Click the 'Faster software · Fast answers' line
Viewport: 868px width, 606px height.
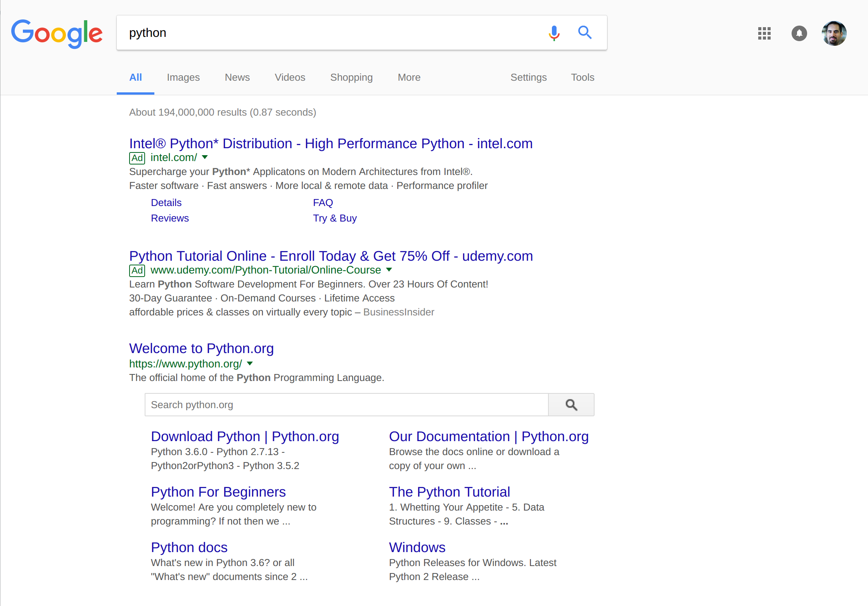[308, 185]
